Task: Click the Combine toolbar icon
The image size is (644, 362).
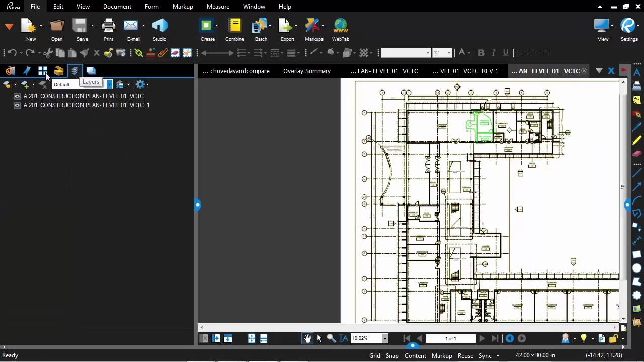Action: (x=234, y=26)
